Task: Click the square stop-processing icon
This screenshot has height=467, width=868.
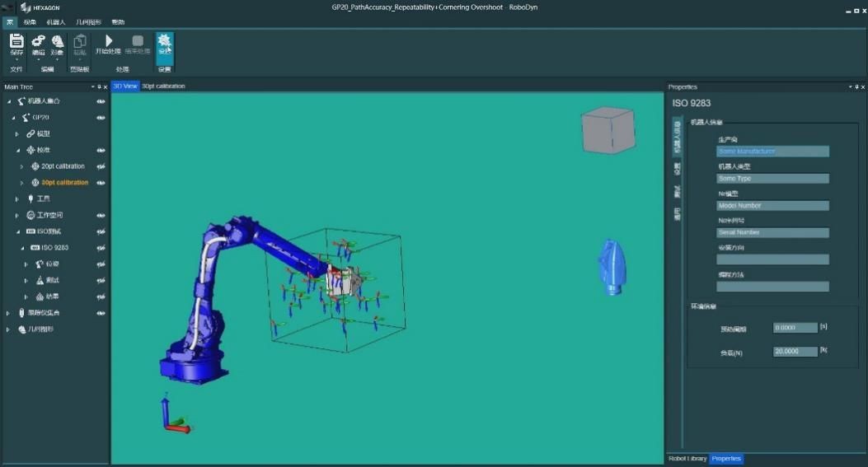Action: pyautogui.click(x=138, y=43)
